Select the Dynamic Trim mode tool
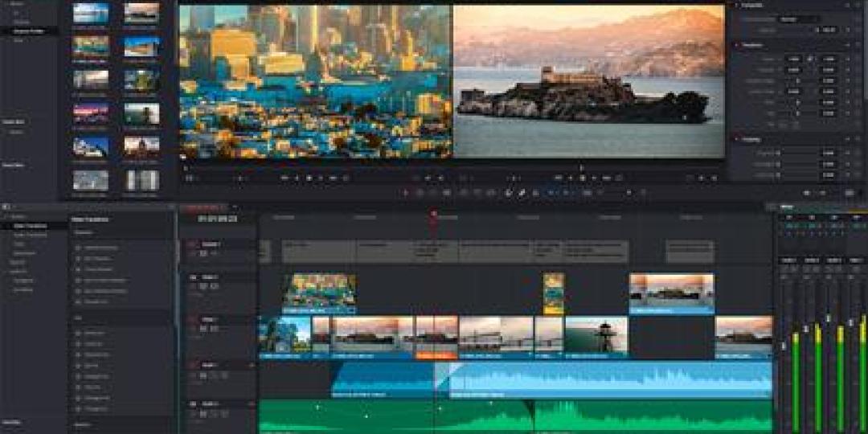Image resolution: width=868 pixels, height=434 pixels. click(x=433, y=193)
